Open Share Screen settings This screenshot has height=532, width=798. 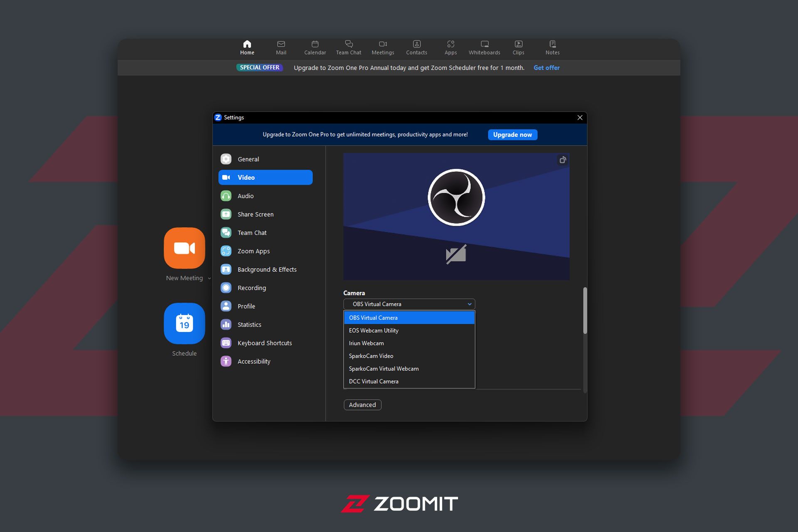point(266,214)
